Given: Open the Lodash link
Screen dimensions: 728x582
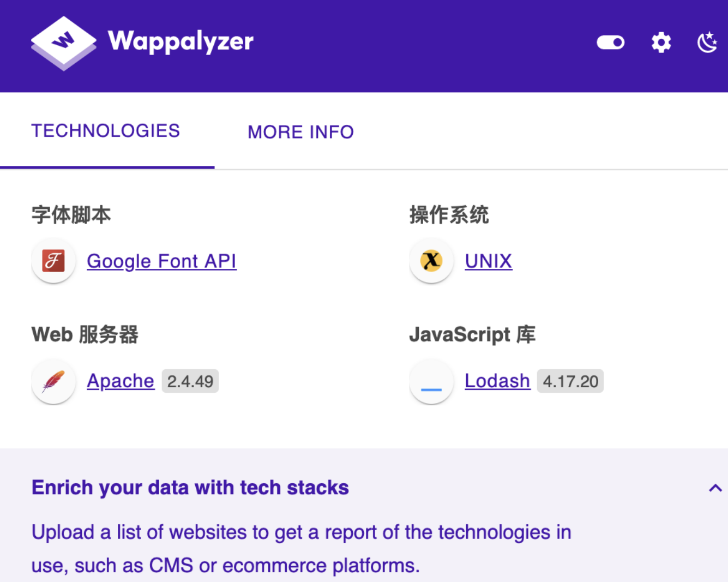Looking at the screenshot, I should (x=497, y=381).
